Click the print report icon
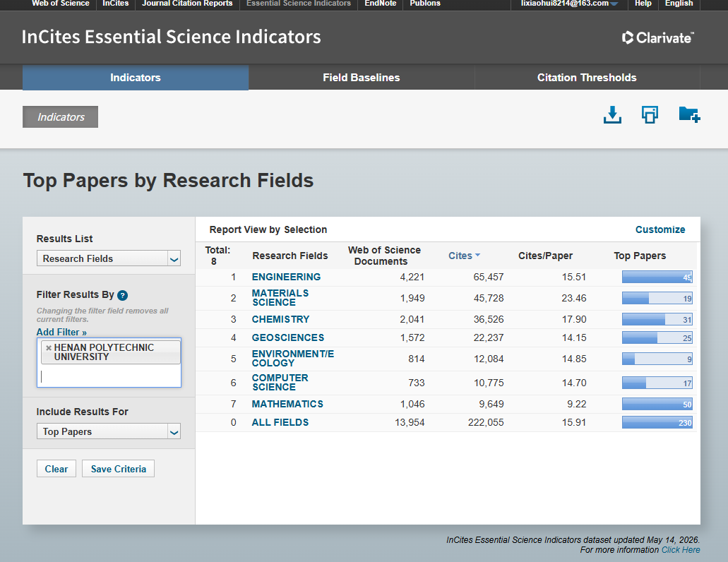Image resolution: width=728 pixels, height=562 pixels. click(x=650, y=114)
